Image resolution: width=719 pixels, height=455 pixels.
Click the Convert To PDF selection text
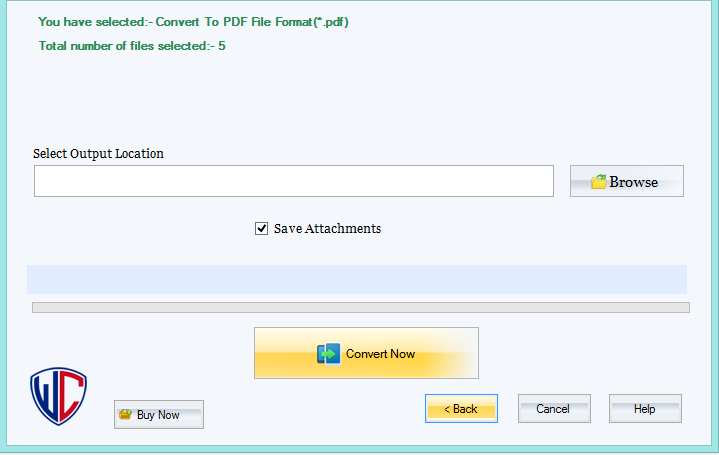click(193, 21)
